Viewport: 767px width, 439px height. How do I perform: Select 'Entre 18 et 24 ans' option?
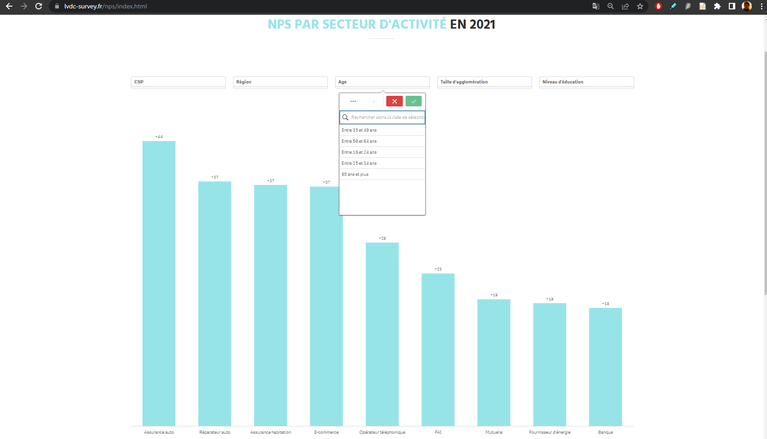pyautogui.click(x=382, y=152)
